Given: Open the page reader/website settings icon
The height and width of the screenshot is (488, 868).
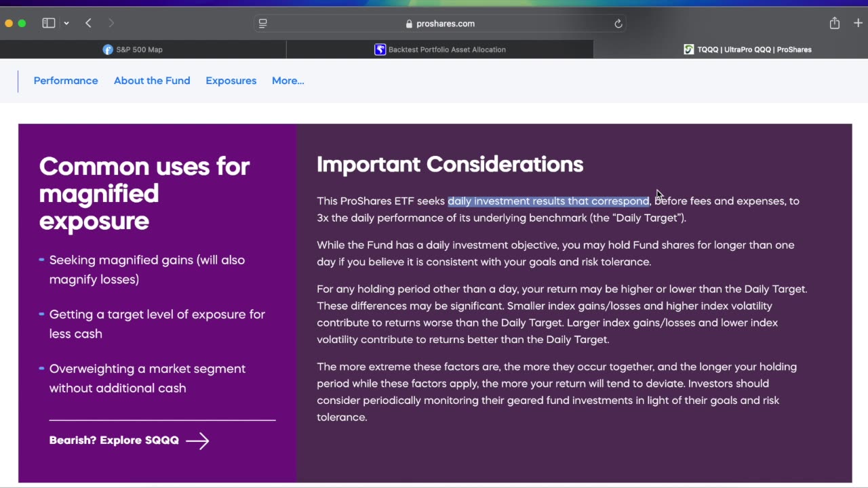Looking at the screenshot, I should coord(263,23).
